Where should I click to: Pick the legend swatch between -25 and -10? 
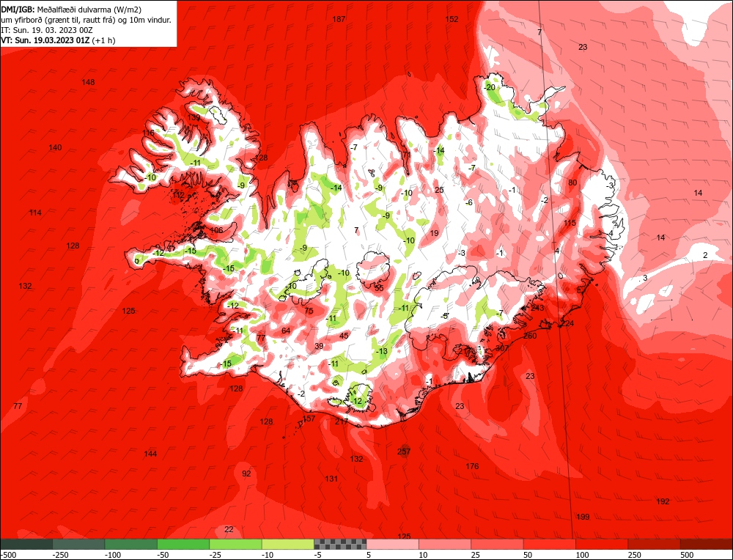(x=236, y=544)
